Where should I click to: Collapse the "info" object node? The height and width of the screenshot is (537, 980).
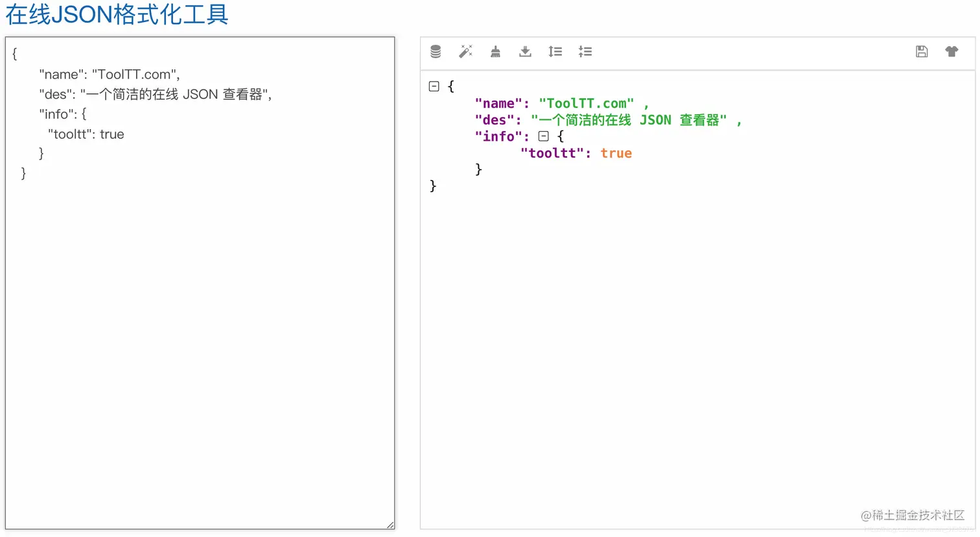click(x=544, y=136)
